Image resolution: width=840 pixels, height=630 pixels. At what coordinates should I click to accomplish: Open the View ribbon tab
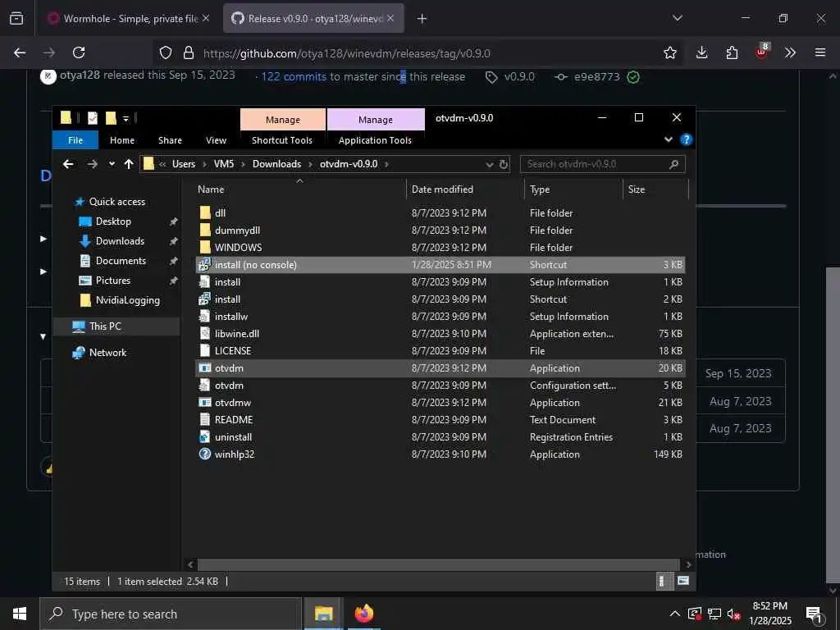click(216, 140)
